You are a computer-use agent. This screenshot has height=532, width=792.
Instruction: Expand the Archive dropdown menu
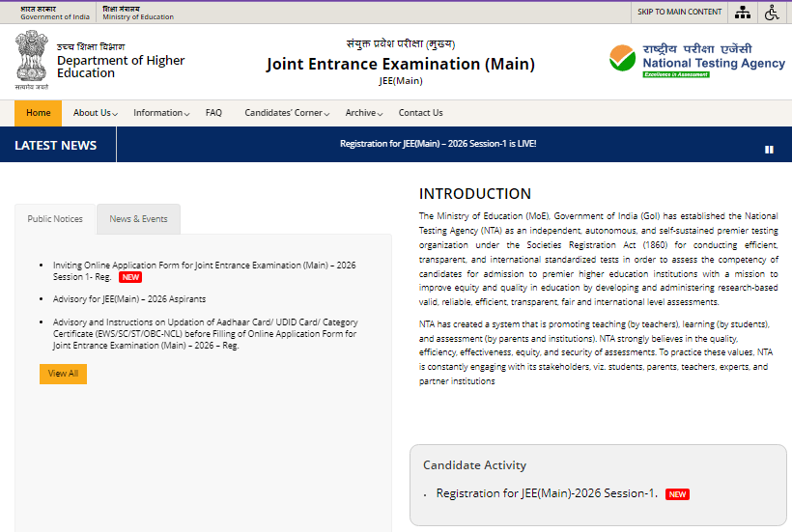(x=364, y=113)
